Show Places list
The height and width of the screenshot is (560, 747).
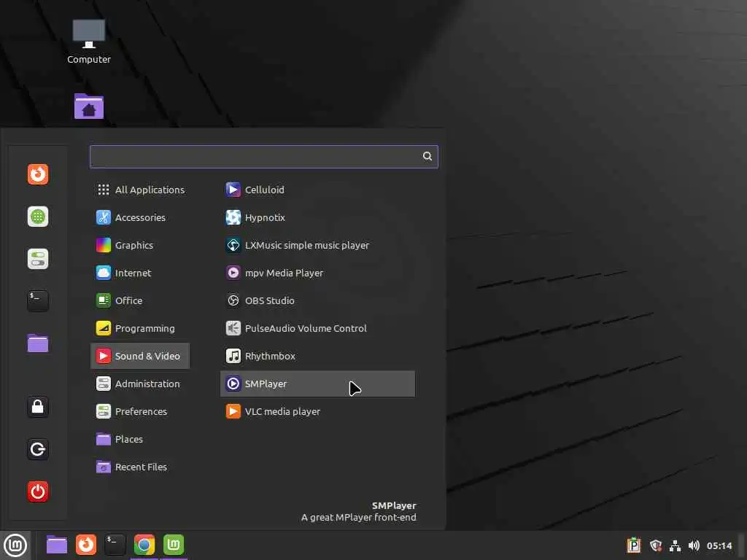click(140, 439)
